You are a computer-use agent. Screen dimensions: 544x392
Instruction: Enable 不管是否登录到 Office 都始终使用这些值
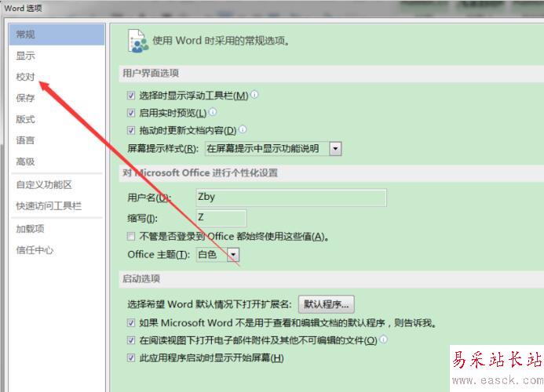tap(131, 237)
